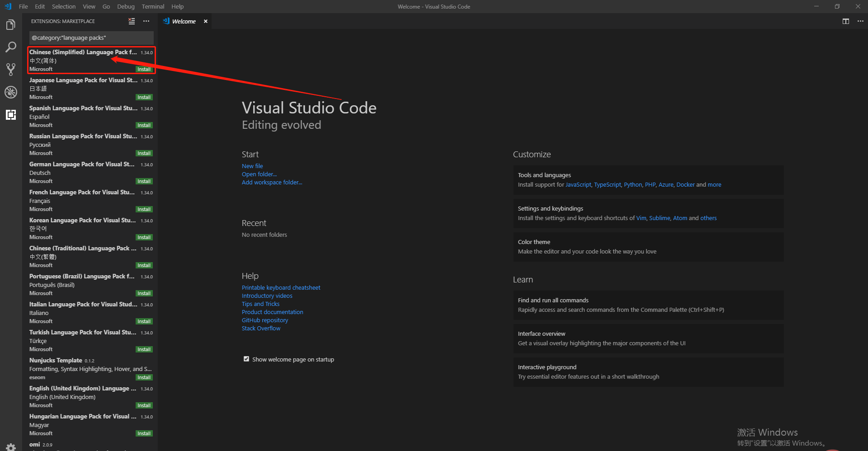
Task: Open Printable keyboard cheatsheet link
Action: (281, 288)
